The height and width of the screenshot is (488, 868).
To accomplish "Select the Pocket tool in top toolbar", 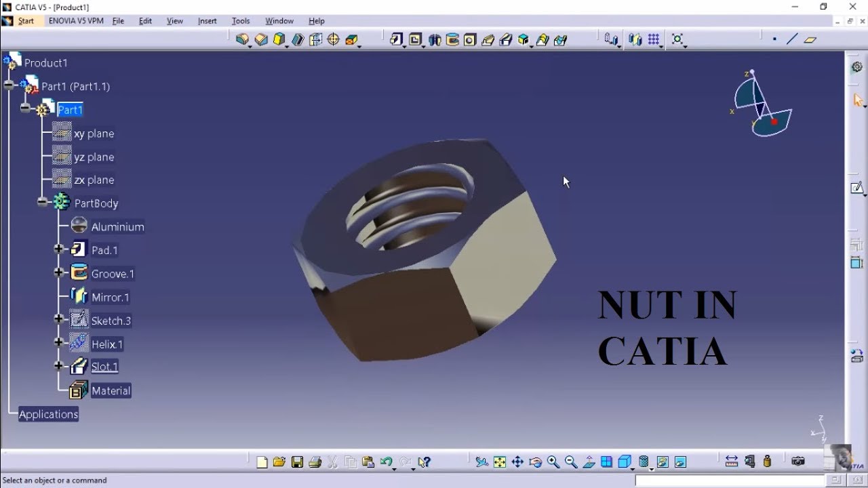I will point(416,40).
